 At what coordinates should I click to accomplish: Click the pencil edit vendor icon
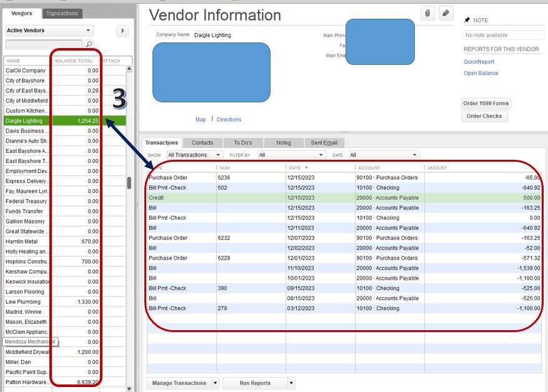pyautogui.click(x=446, y=14)
